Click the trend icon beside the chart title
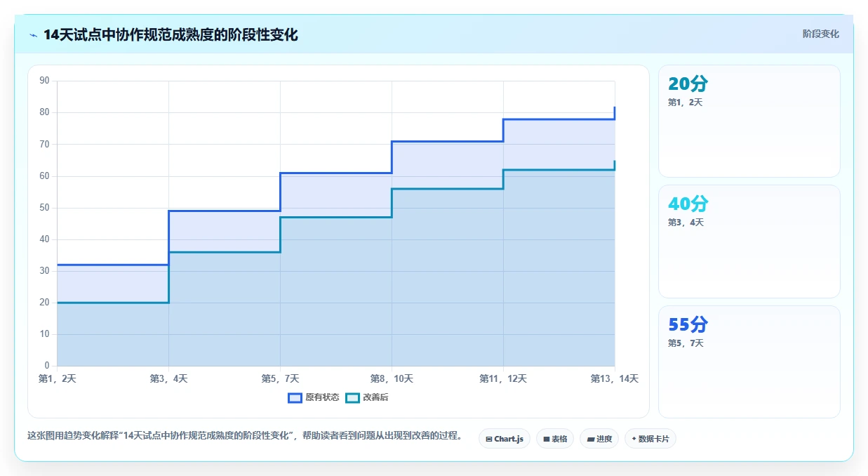The height and width of the screenshot is (476, 868). pyautogui.click(x=33, y=35)
